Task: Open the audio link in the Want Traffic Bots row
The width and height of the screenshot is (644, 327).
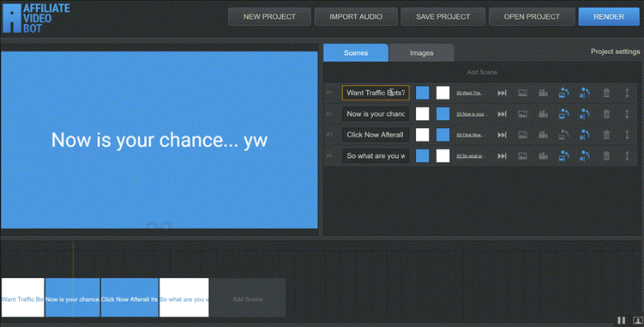Action: tap(471, 93)
